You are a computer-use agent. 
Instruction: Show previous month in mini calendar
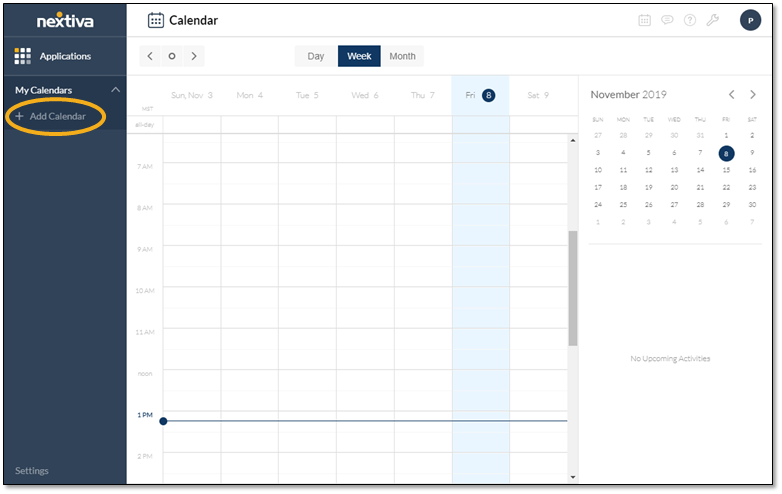[732, 94]
